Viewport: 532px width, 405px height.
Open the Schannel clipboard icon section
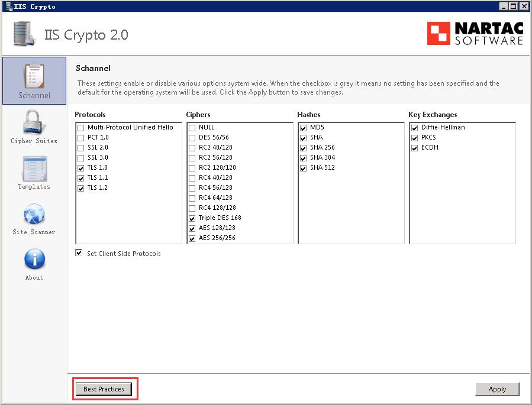(34, 76)
